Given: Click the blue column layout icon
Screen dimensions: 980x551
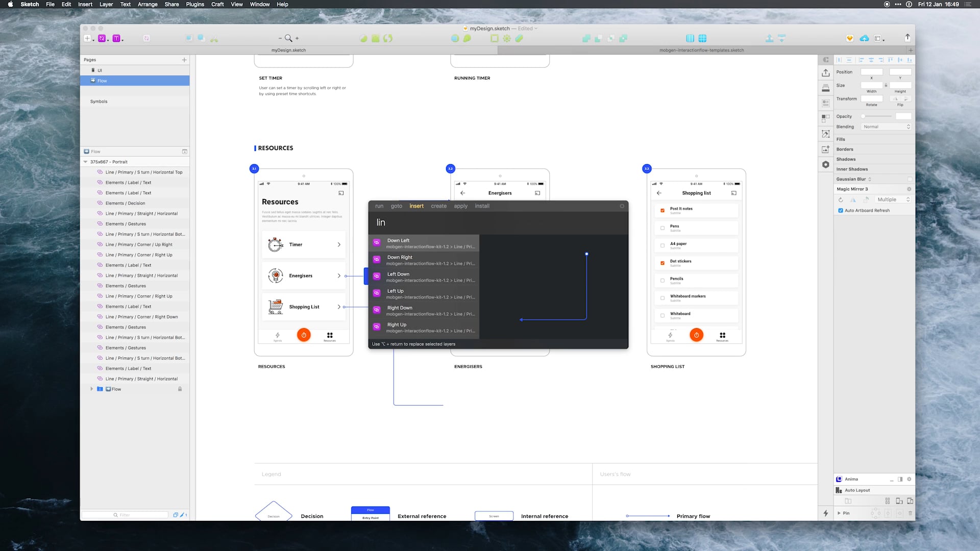Looking at the screenshot, I should [690, 38].
